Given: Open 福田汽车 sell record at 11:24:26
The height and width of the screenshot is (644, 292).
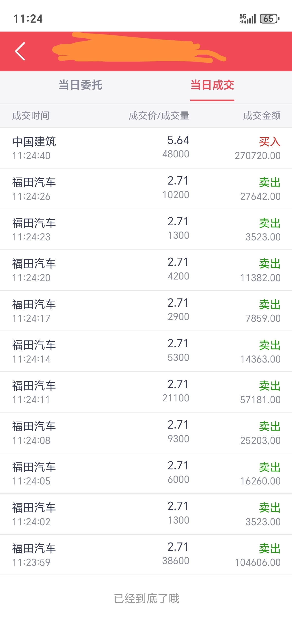Looking at the screenshot, I should click(x=146, y=189).
